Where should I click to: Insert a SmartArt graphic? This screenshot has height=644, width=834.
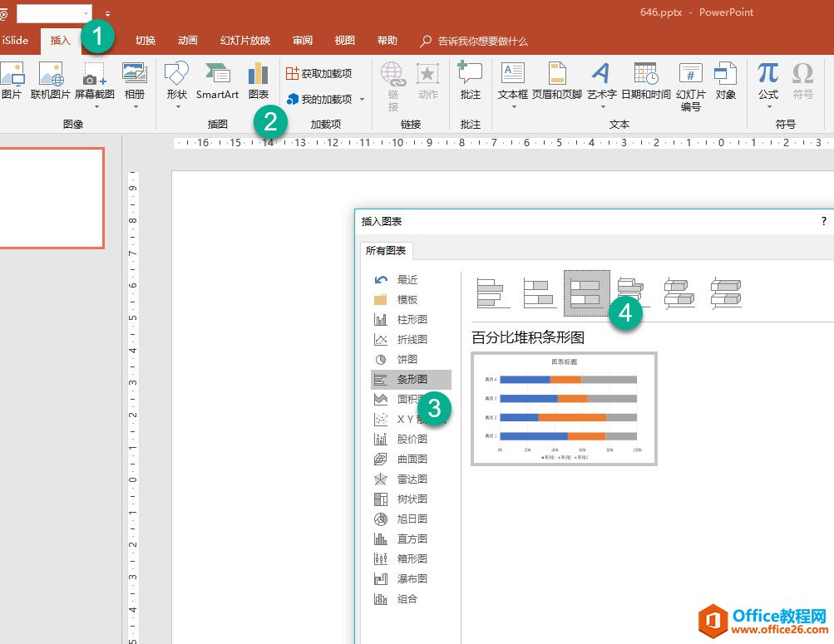pyautogui.click(x=217, y=81)
